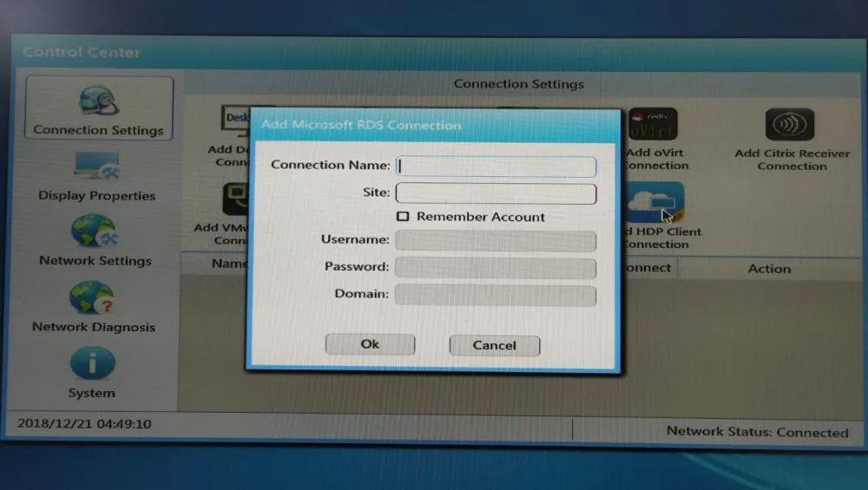Click the Action column header
The width and height of the screenshot is (868, 490).
[x=769, y=269]
